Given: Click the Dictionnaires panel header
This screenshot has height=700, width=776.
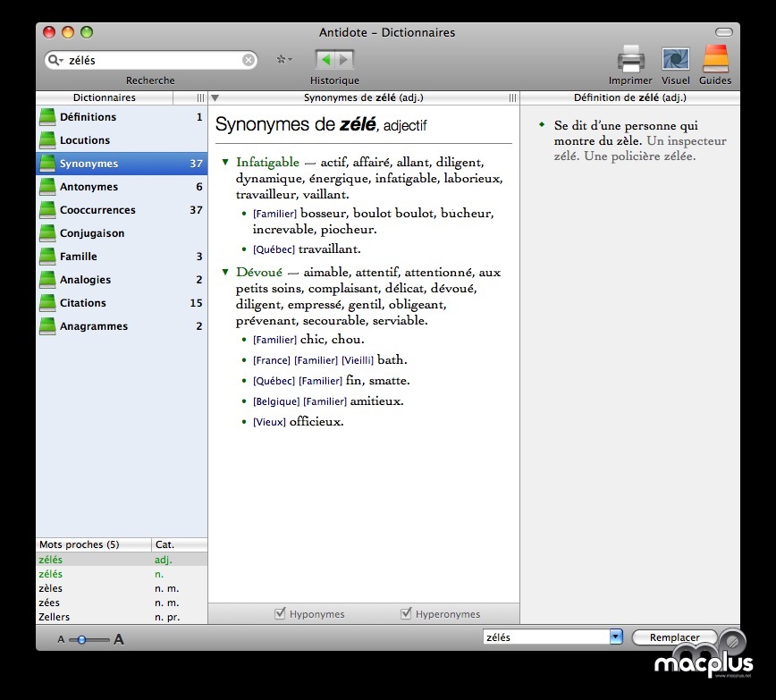Looking at the screenshot, I should click(105, 98).
